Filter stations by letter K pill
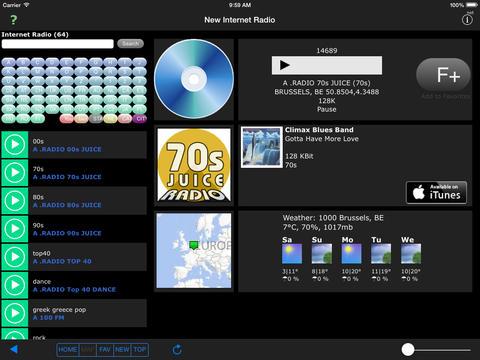The height and width of the screenshot is (360, 480). coord(9,71)
